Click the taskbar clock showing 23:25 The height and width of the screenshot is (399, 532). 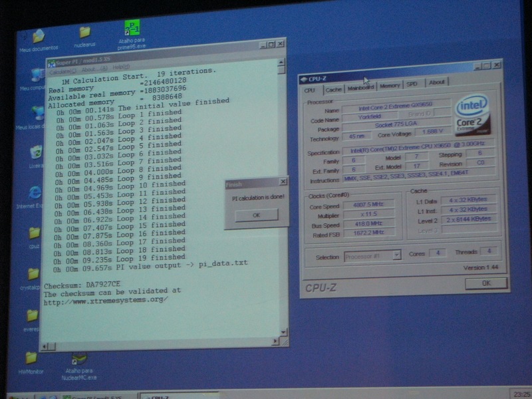[522, 394]
